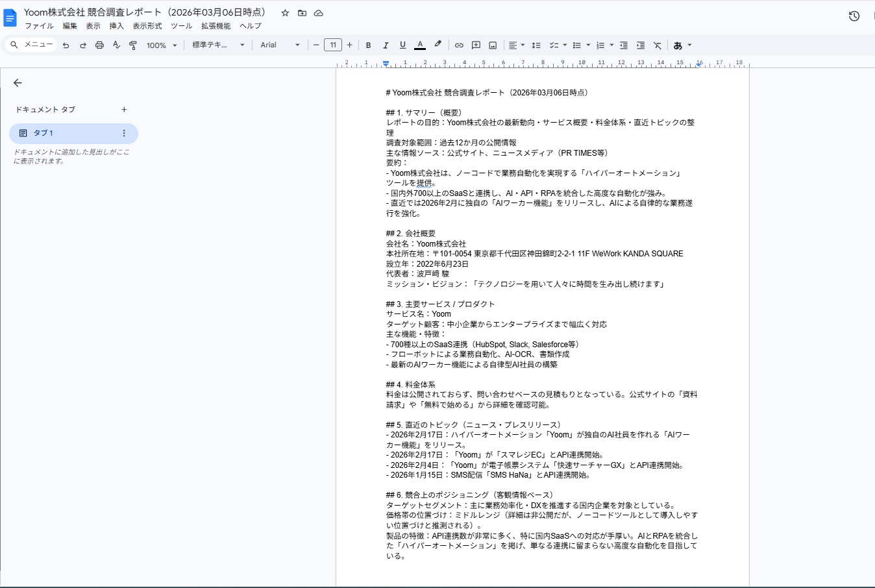Expand the input tools dropdown arrow
875x588 pixels.
pyautogui.click(x=689, y=45)
